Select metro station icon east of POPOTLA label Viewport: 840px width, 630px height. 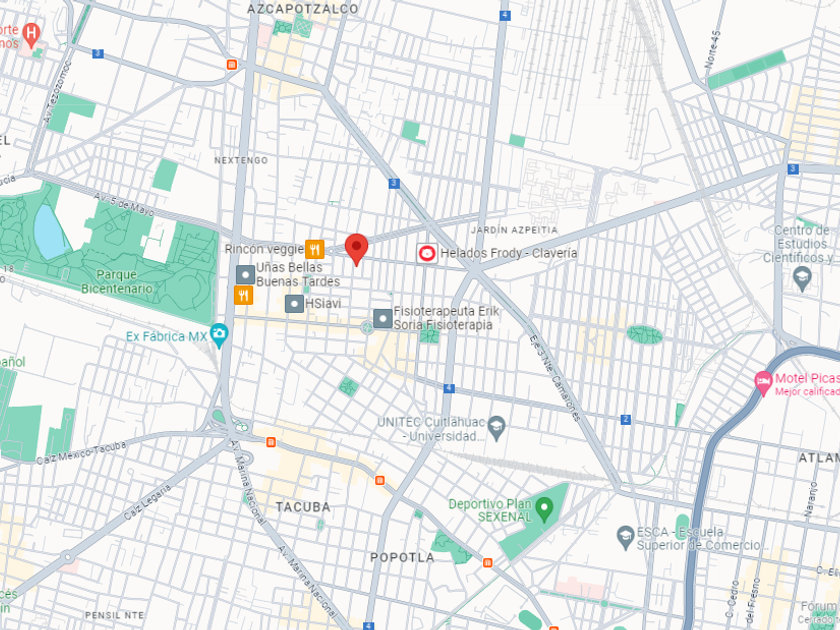[488, 562]
